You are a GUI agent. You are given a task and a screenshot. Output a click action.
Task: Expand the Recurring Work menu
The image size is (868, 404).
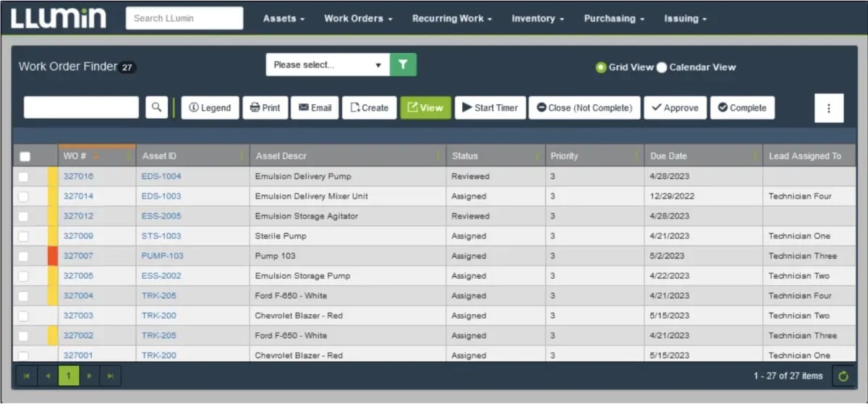pyautogui.click(x=452, y=18)
